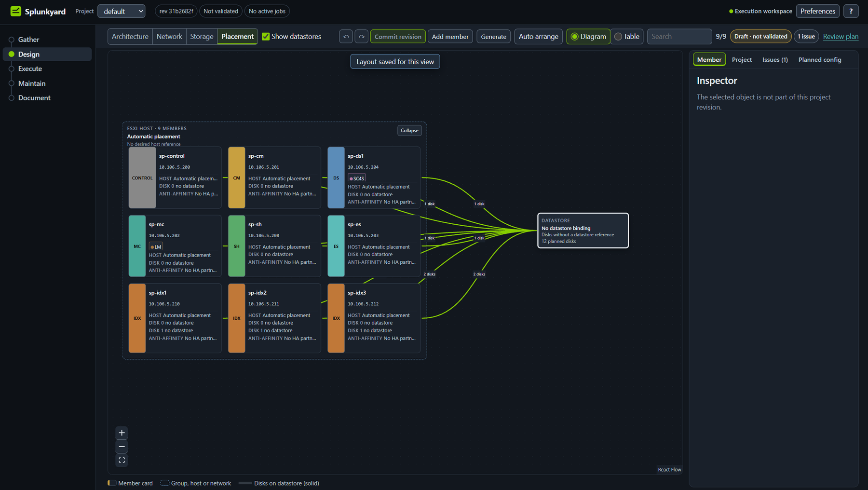868x490 pixels.
Task: Click the sp-sh member name
Action: (255, 225)
